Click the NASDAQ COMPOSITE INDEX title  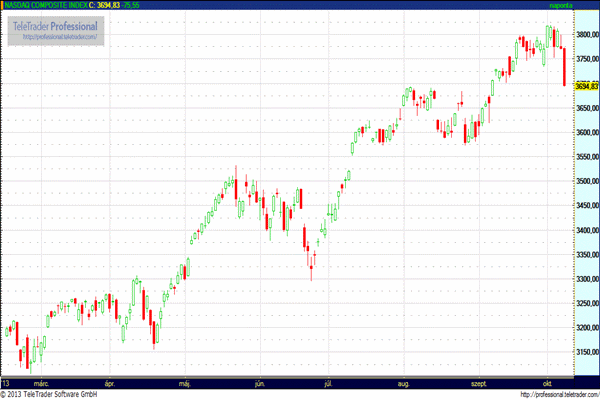coord(46,6)
